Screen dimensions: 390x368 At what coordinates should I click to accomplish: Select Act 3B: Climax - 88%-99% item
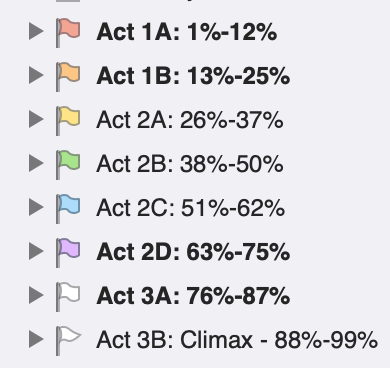237,340
